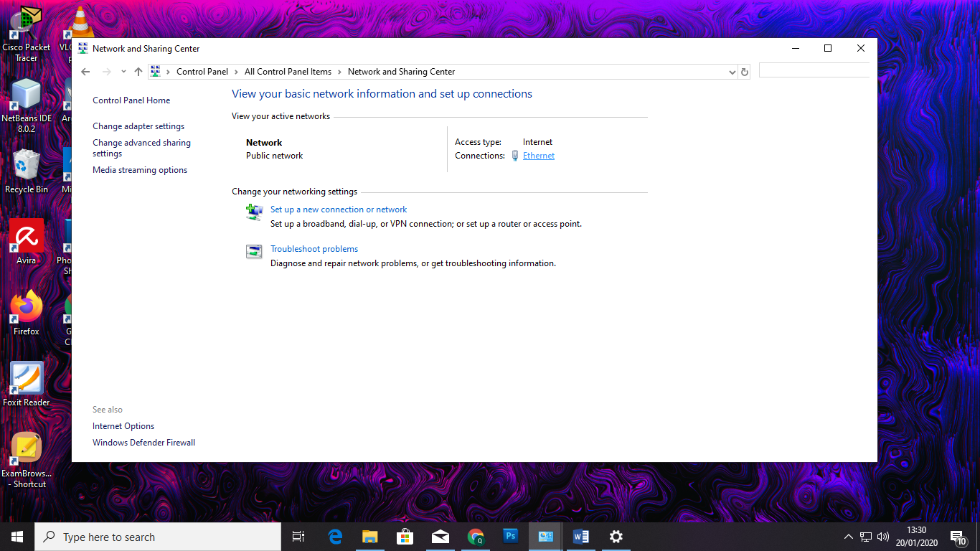Open Microsoft Edge from taskbar

(335, 537)
